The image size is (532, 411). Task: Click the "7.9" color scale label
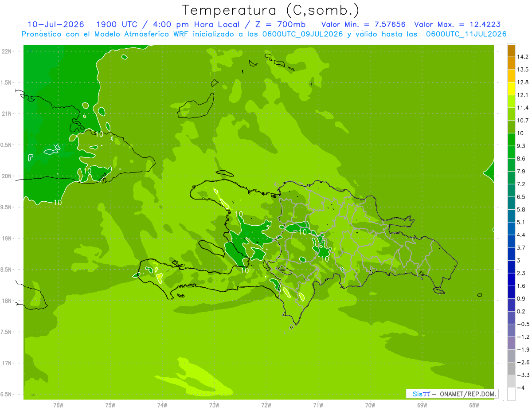521,172
